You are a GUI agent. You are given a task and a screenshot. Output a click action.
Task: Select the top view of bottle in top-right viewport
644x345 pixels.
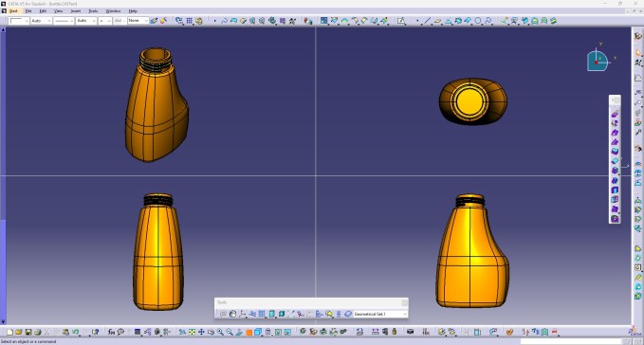point(472,100)
